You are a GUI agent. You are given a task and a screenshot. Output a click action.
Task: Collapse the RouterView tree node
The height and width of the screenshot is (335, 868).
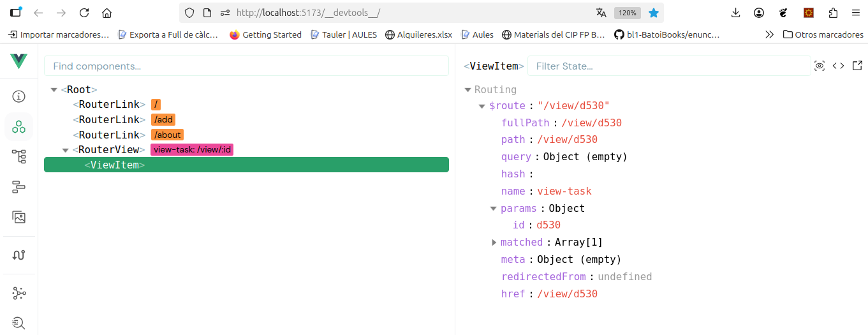66,150
